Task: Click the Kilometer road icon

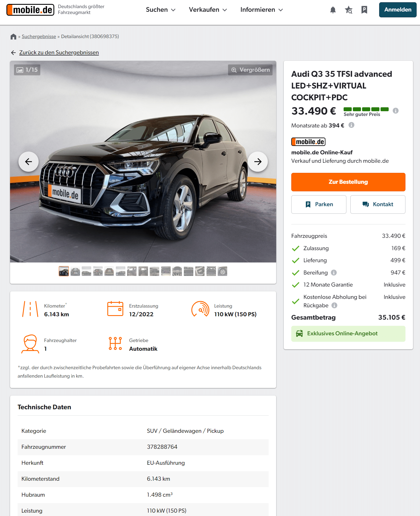Action: 30,309
